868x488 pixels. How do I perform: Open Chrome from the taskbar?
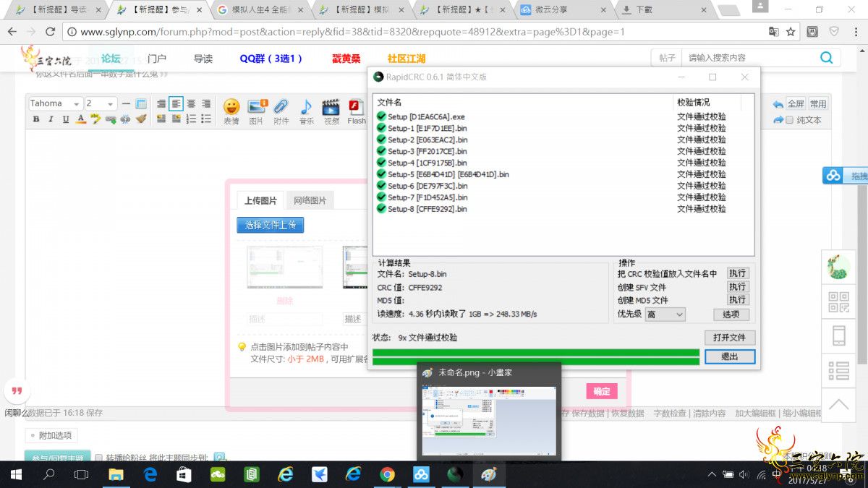pos(388,474)
